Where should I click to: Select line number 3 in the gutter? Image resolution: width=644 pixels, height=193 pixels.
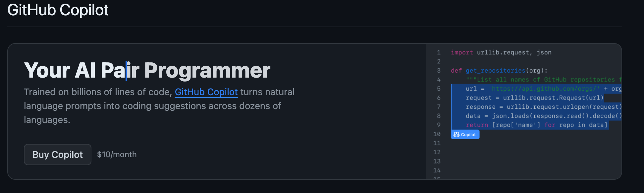(x=439, y=71)
